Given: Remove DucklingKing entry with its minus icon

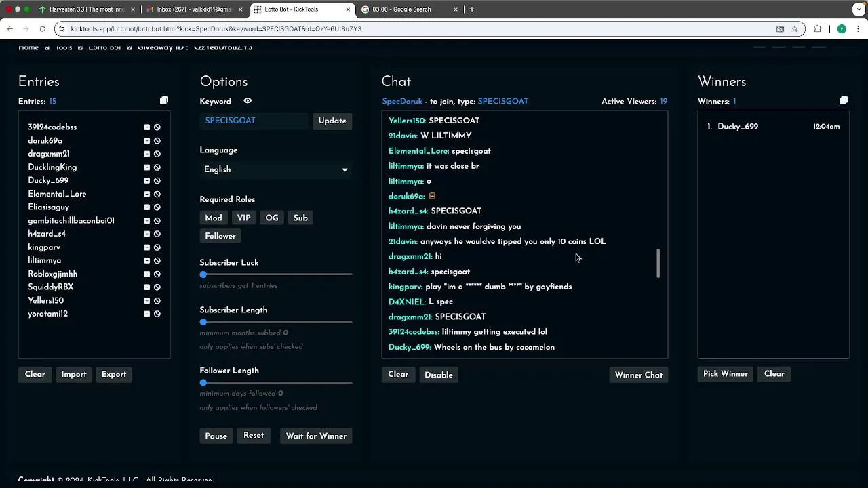Looking at the screenshot, I should [146, 167].
